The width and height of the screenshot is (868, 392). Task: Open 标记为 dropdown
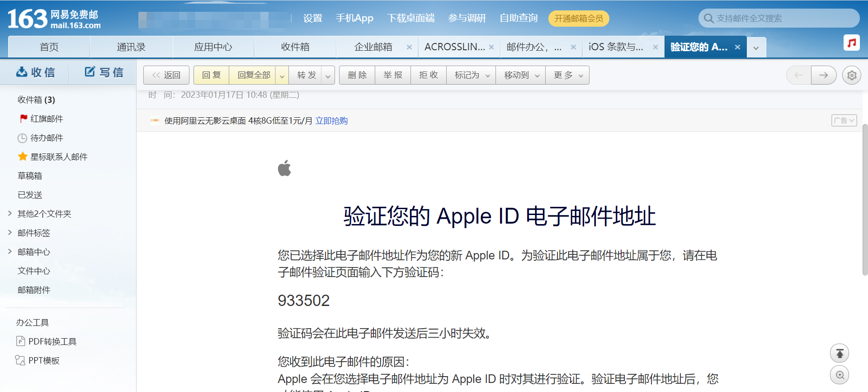(472, 75)
